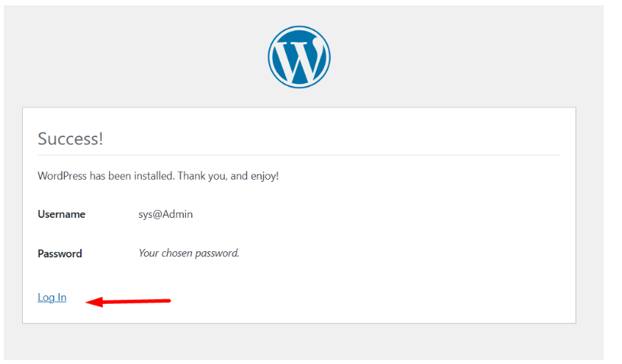Click the word 'enjoy!' in the message
622x364 pixels.
click(264, 176)
